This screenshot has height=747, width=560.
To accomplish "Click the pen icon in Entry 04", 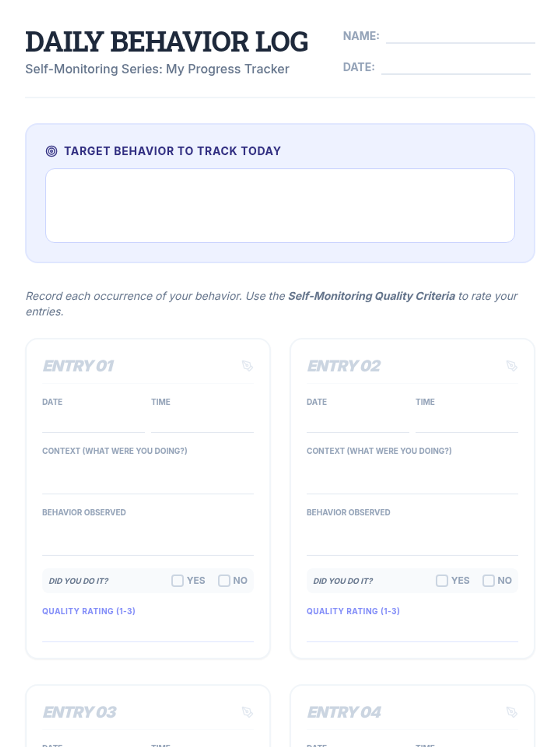I will [511, 712].
